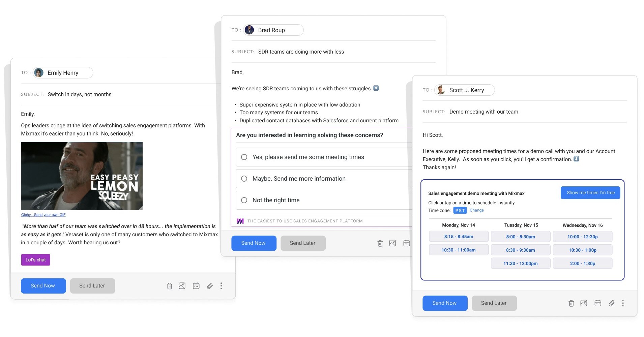Screen dimensions: 644x337
Task: Click the purple "Let's chat" button
Action: (x=36, y=260)
